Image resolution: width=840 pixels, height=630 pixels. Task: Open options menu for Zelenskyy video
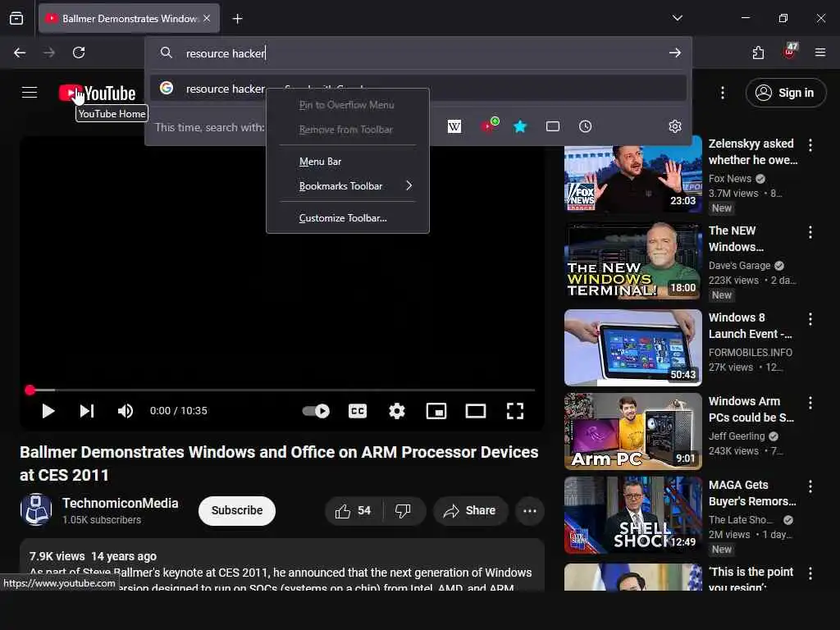(810, 145)
